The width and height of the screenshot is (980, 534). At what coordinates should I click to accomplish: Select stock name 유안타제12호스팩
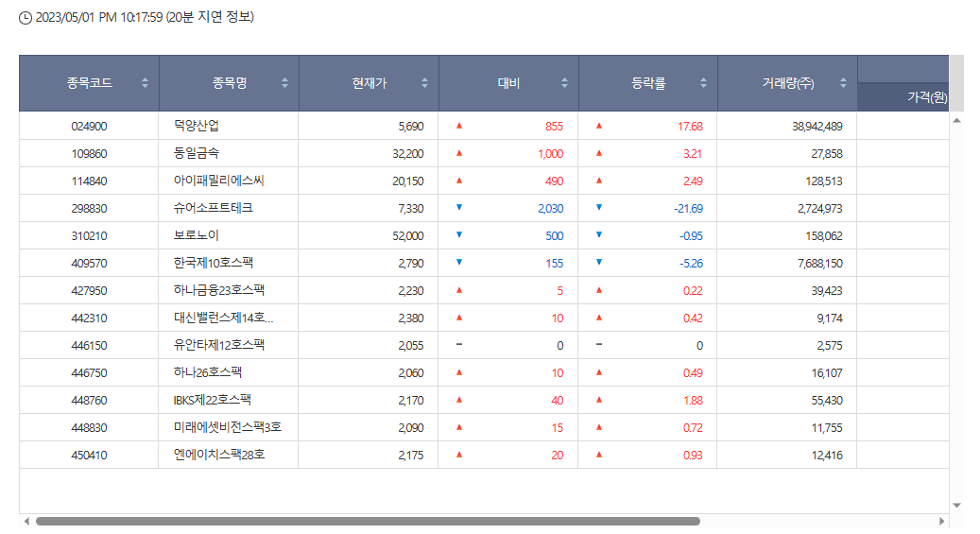[x=218, y=346]
